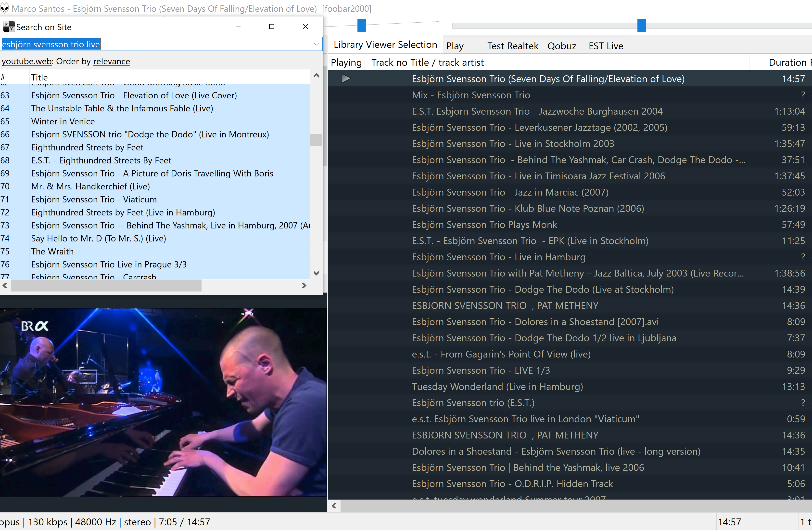Image resolution: width=812 pixels, height=530 pixels.
Task: Select result 67 Eighthundred Streets by Feet
Action: click(x=155, y=147)
